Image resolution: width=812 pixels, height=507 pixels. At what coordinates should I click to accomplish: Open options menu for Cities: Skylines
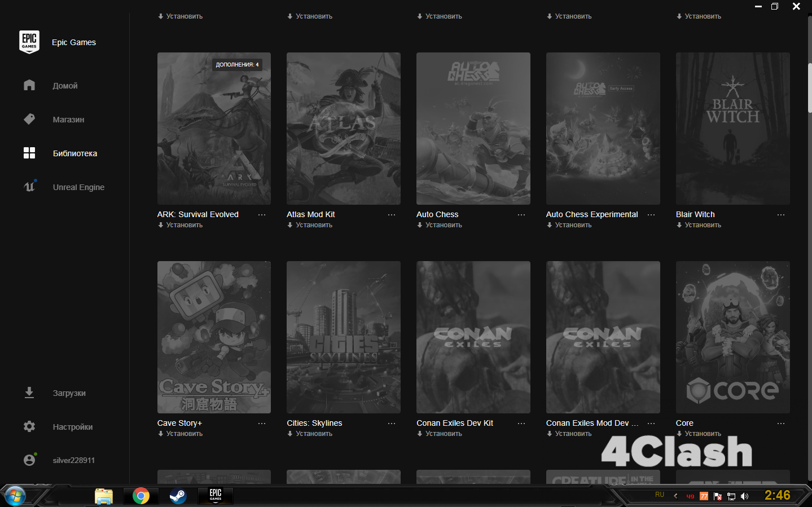(392, 424)
